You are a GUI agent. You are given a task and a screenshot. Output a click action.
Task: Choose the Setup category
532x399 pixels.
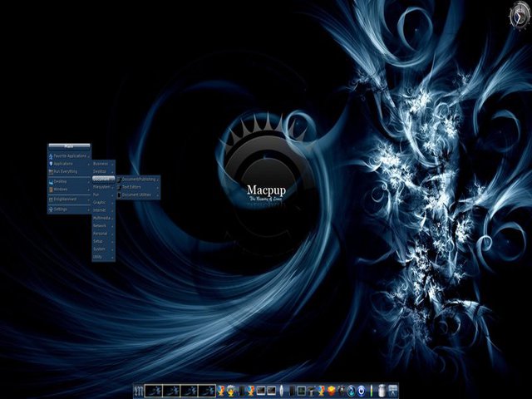click(103, 242)
